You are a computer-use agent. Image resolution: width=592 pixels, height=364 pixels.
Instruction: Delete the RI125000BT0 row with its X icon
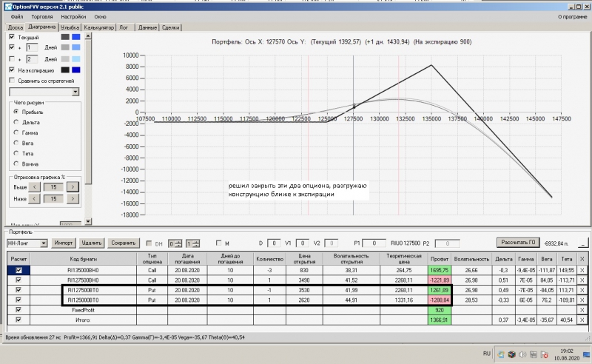582,300
